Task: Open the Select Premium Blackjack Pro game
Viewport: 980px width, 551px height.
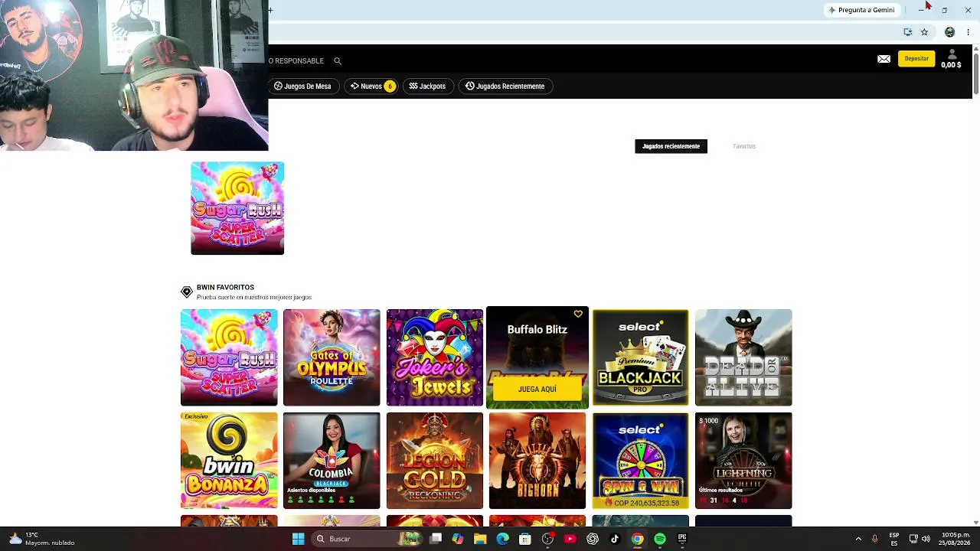Action: [x=640, y=357]
